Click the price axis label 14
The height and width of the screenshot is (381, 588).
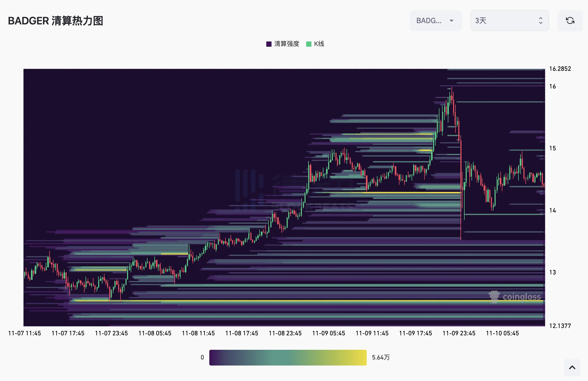click(552, 210)
